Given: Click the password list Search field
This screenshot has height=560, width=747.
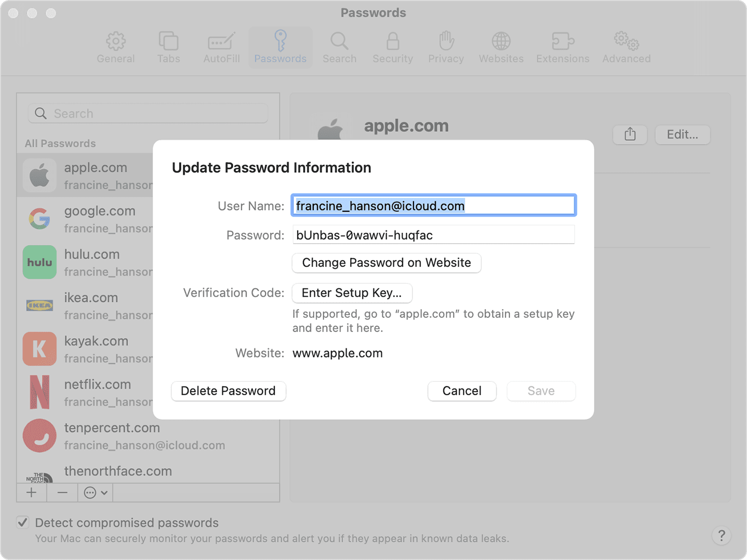Looking at the screenshot, I should [148, 114].
